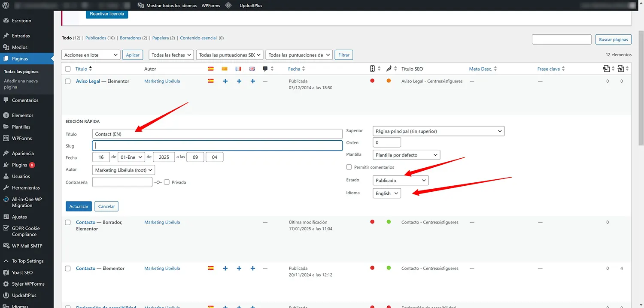
Task: Click Spanish flag in Aviso Legal row
Action: pos(211,81)
